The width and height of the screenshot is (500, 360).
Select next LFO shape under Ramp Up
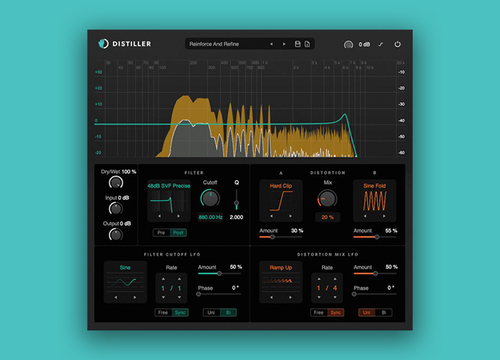tap(290, 297)
